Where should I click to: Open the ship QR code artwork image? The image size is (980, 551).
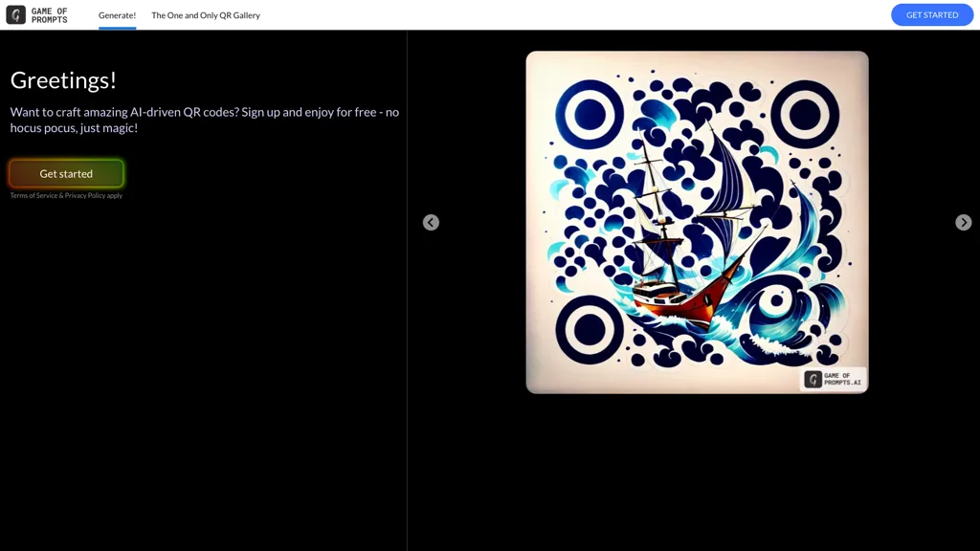(697, 222)
